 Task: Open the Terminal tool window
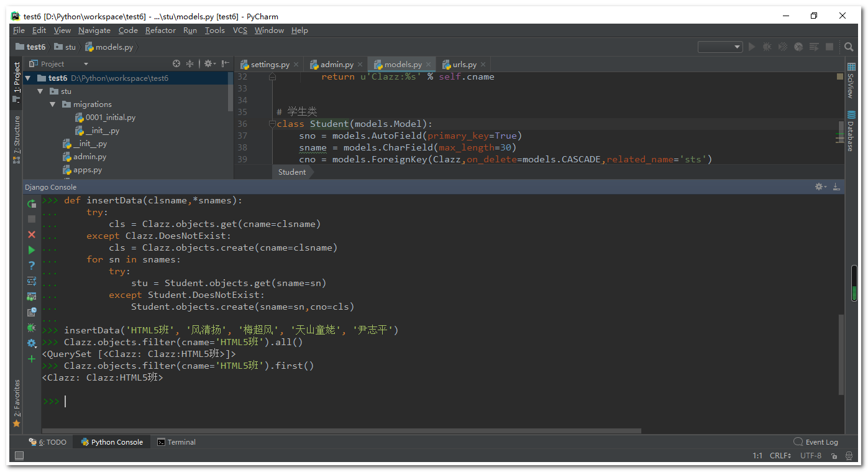tap(176, 442)
